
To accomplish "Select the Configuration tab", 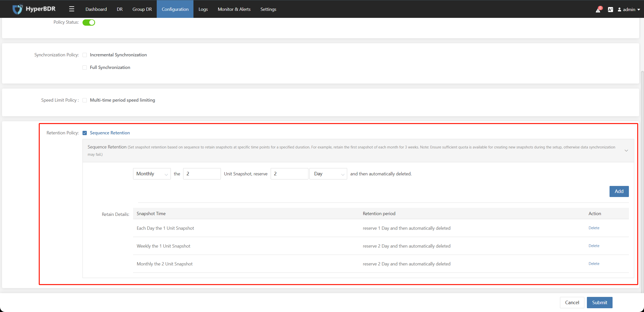I will [x=175, y=9].
